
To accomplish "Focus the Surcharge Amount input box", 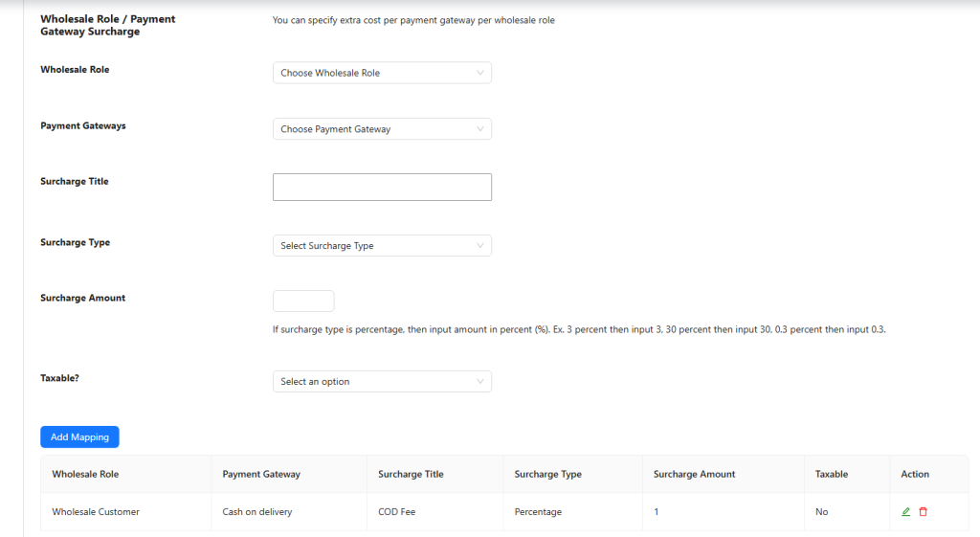I will click(303, 301).
